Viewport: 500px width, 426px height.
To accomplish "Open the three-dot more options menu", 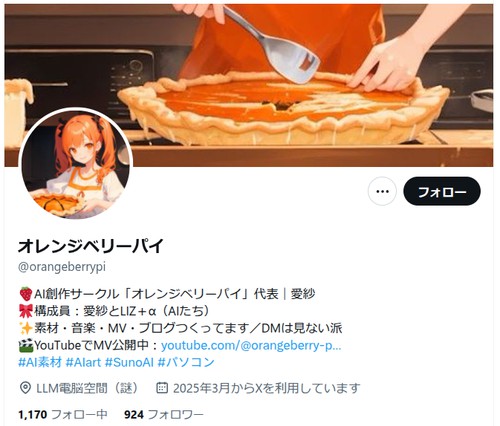I will [x=382, y=191].
